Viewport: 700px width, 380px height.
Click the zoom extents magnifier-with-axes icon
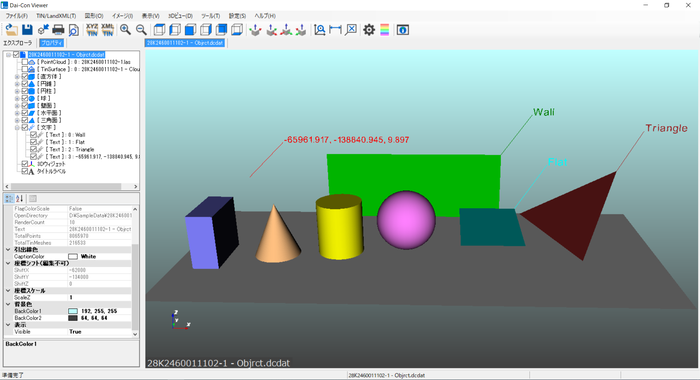pos(320,30)
